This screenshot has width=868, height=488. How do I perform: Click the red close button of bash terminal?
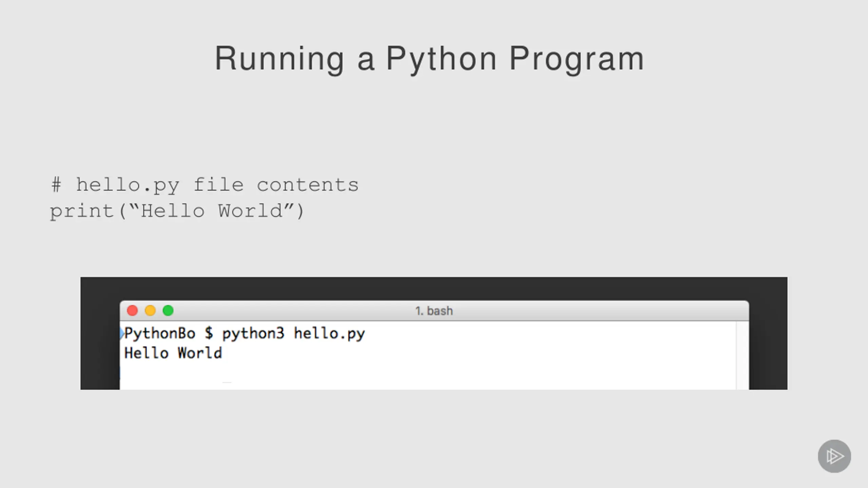(x=132, y=310)
